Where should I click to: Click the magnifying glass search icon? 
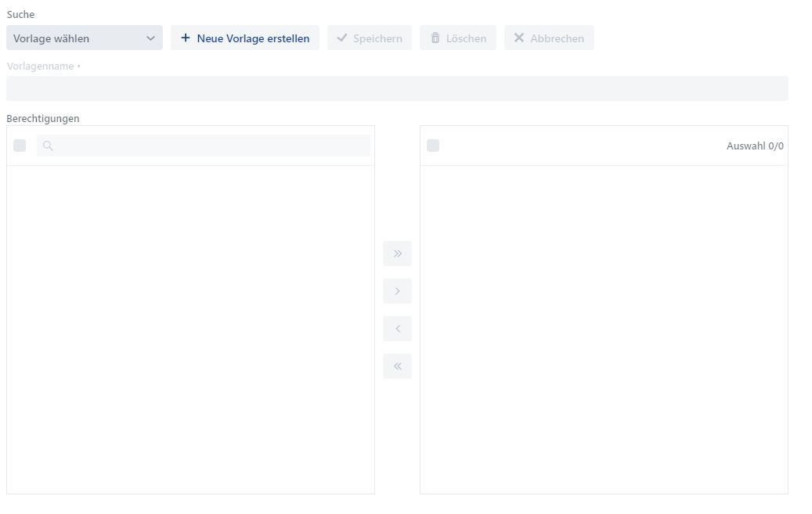click(48, 146)
